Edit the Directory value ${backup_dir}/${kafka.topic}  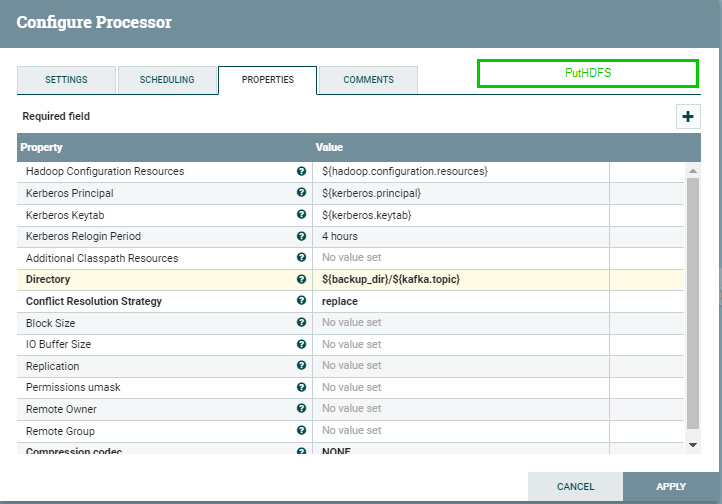(460, 279)
